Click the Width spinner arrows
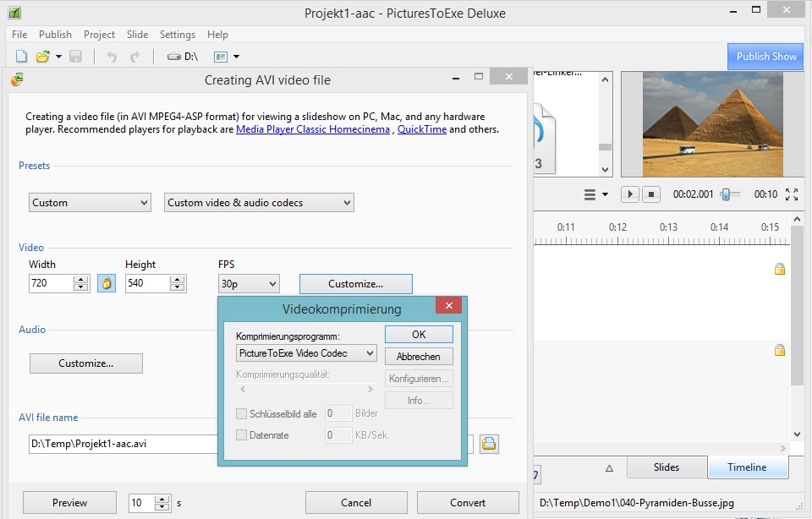Viewport: 812px width, 519px height. (81, 283)
